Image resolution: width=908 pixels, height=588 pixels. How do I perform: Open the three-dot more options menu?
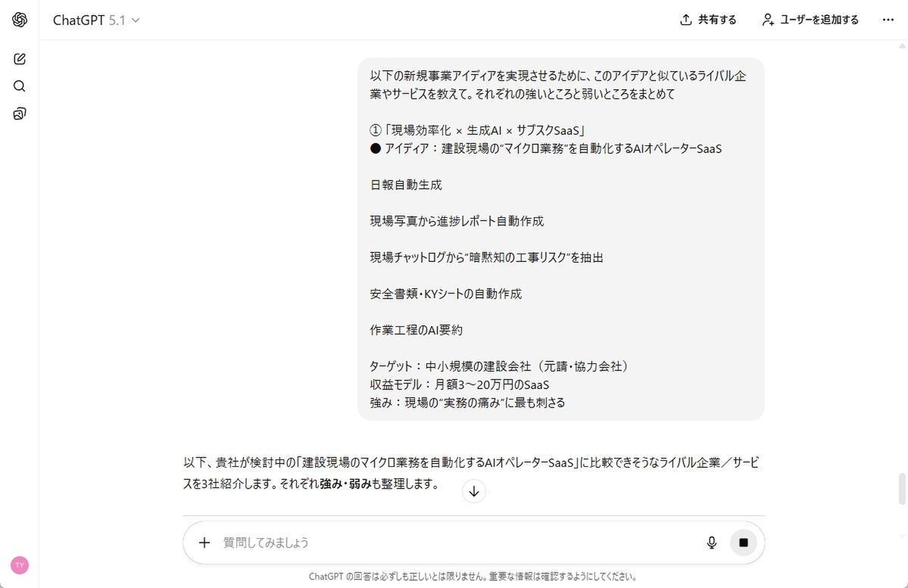(888, 20)
